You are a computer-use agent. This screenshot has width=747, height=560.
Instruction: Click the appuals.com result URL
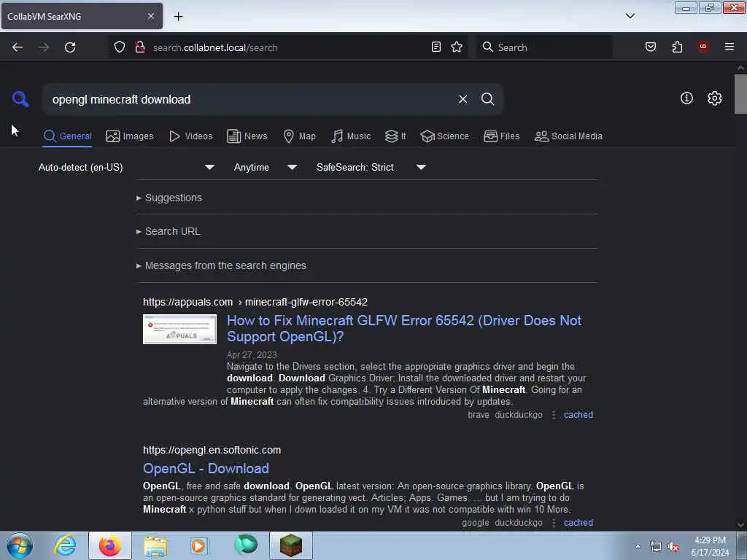[x=255, y=302]
